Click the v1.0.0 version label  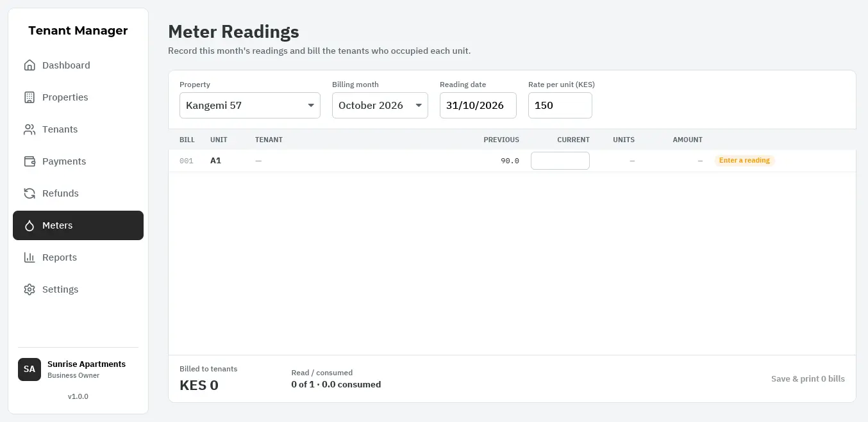(78, 396)
